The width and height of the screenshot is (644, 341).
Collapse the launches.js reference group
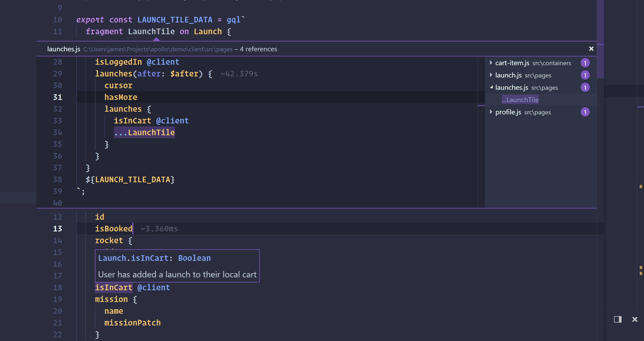pos(491,87)
